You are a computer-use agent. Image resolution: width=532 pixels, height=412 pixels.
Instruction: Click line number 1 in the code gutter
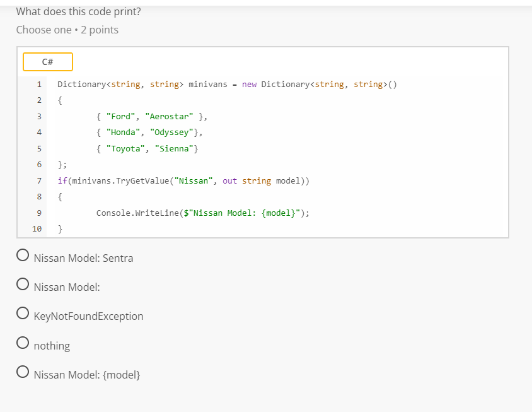click(x=39, y=85)
